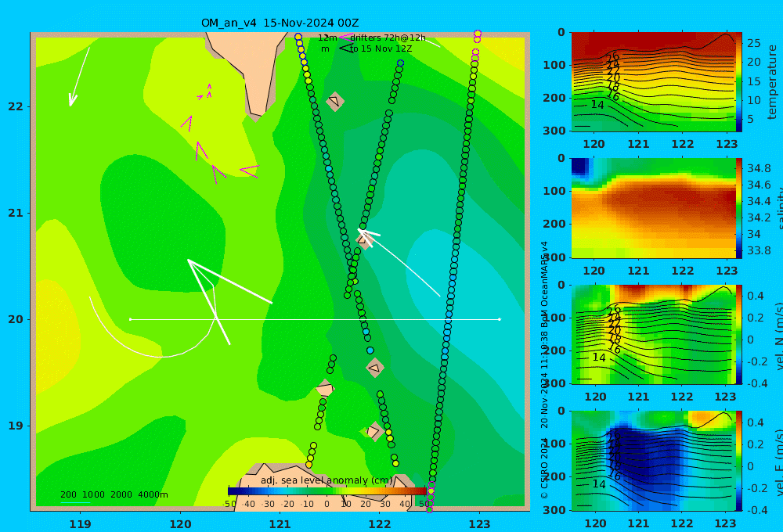Click the salinity colorbar

pyautogui.click(x=739, y=208)
